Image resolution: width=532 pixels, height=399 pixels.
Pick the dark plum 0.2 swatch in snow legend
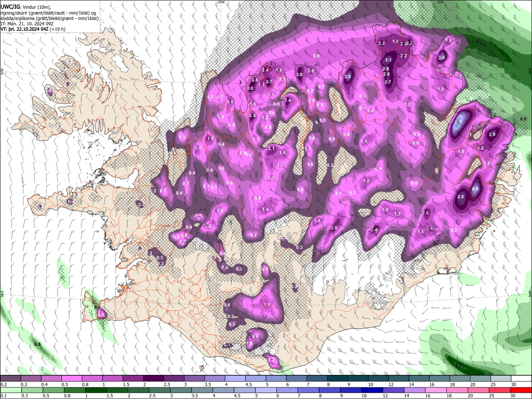[x=10, y=378]
